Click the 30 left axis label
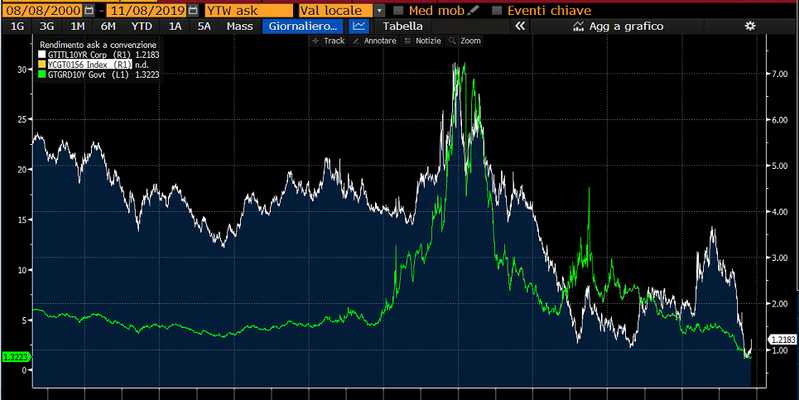Screen dimensions: 799x400 click(21, 69)
